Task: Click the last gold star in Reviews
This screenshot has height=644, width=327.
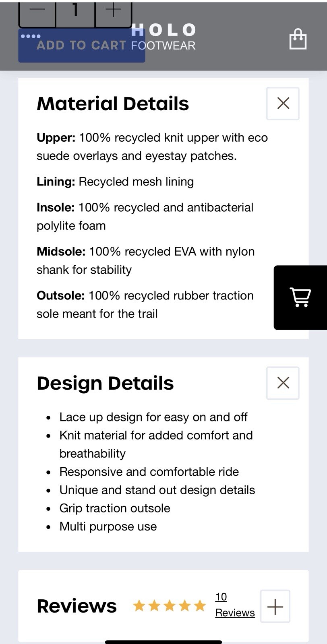Action: tap(200, 605)
